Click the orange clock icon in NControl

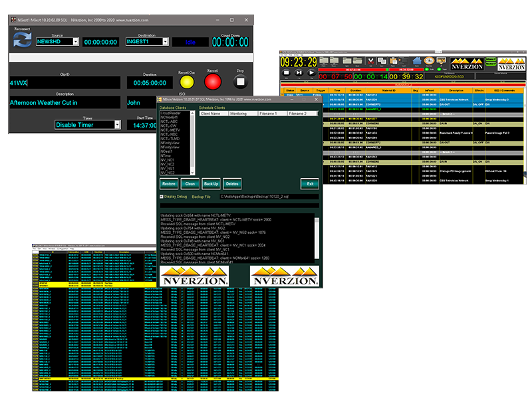pos(429,61)
